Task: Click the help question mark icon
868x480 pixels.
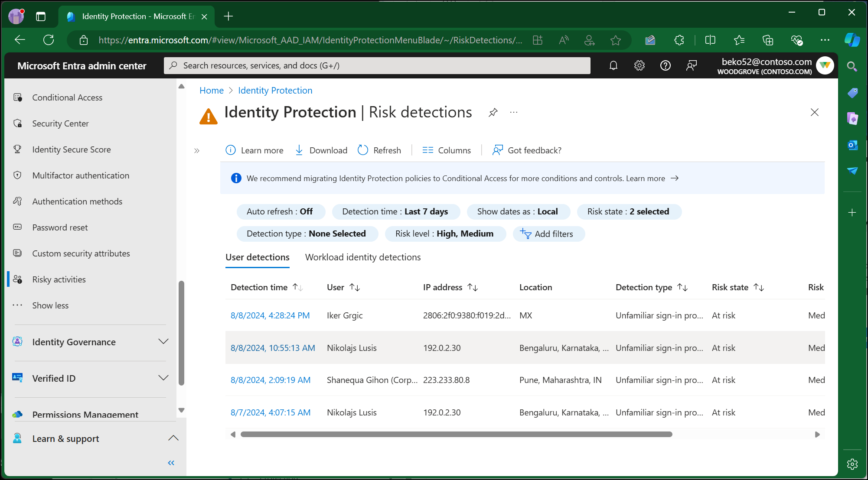Action: point(665,66)
